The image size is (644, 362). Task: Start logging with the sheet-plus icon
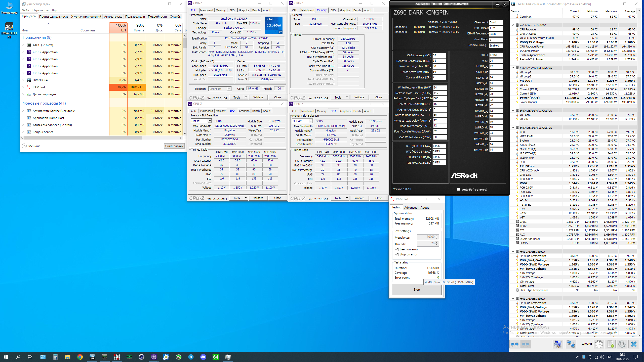point(611,344)
